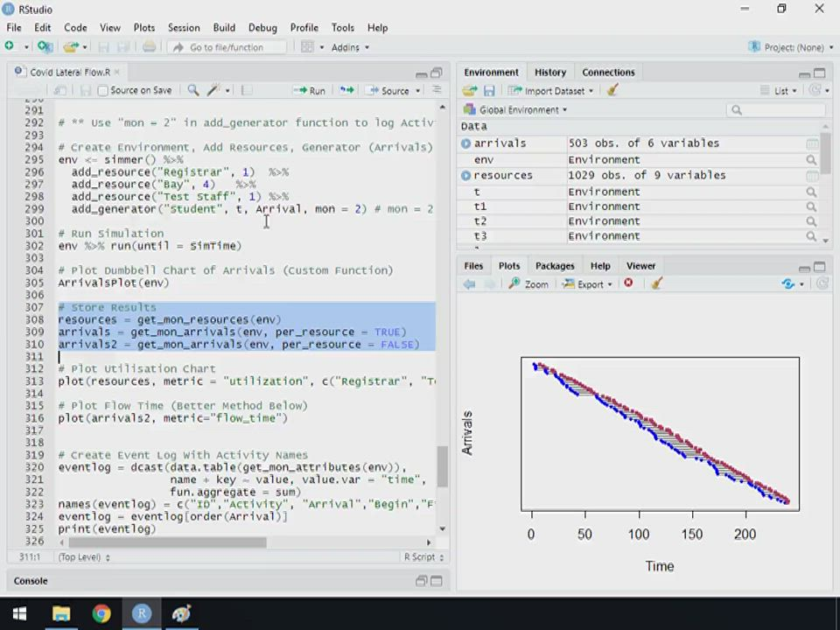Image resolution: width=840 pixels, height=630 pixels.
Task: View the env object with its magnifier icon
Action: point(811,159)
